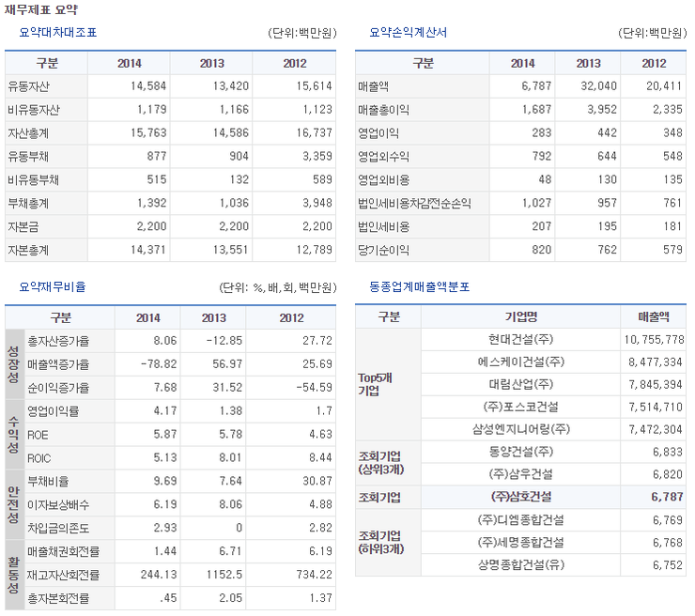Click 영업이익 2014 value 283
The image size is (695, 616).
[x=542, y=133]
